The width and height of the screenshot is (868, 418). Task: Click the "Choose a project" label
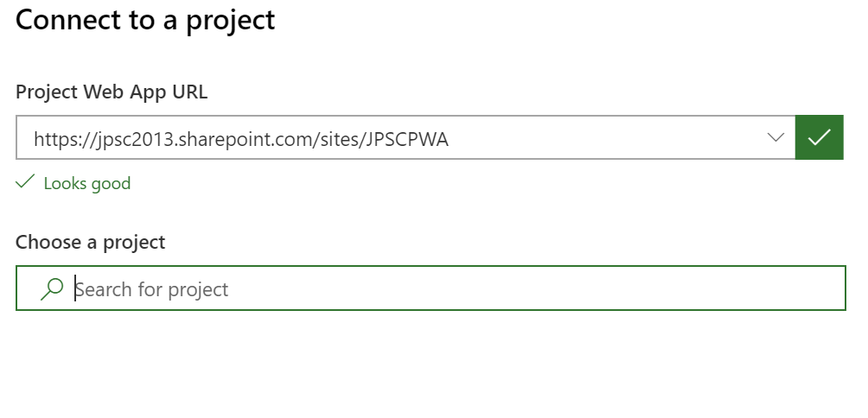[90, 242]
